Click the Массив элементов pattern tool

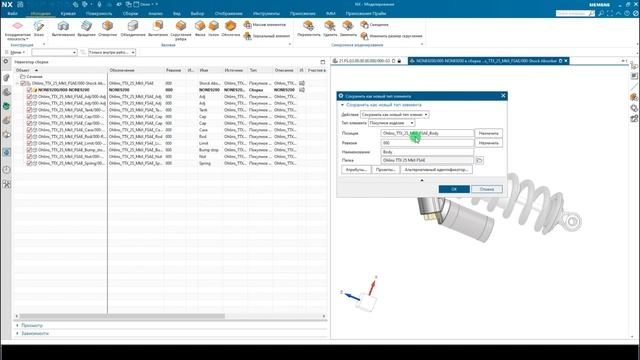point(264,25)
